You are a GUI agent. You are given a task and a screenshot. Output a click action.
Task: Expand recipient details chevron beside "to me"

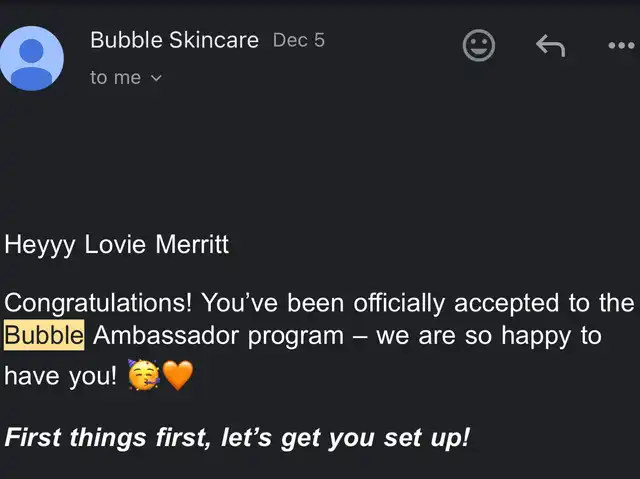156,78
